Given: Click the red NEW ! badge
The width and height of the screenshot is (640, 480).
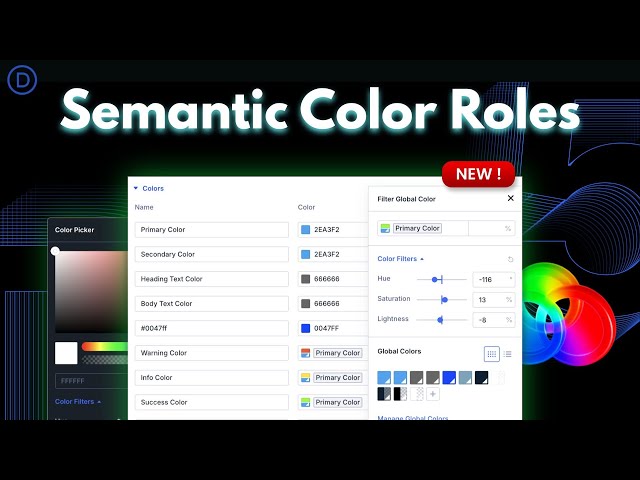Looking at the screenshot, I should click(x=478, y=174).
